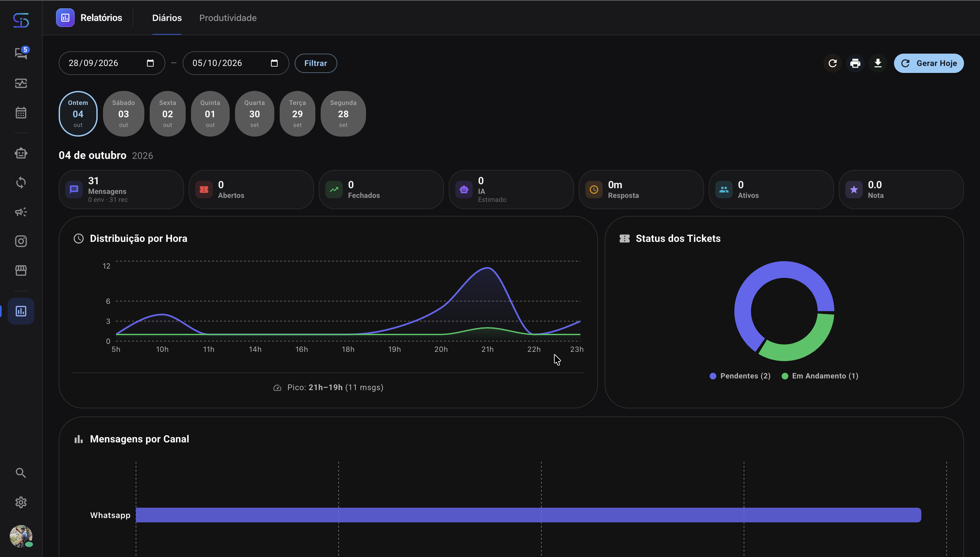Click the Nota rating stat card

pyautogui.click(x=901, y=189)
